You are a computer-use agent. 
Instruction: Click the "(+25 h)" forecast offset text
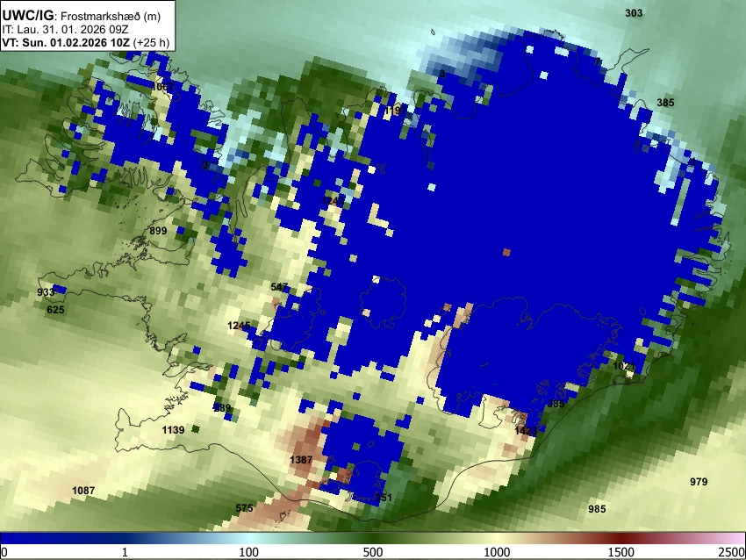[x=151, y=42]
